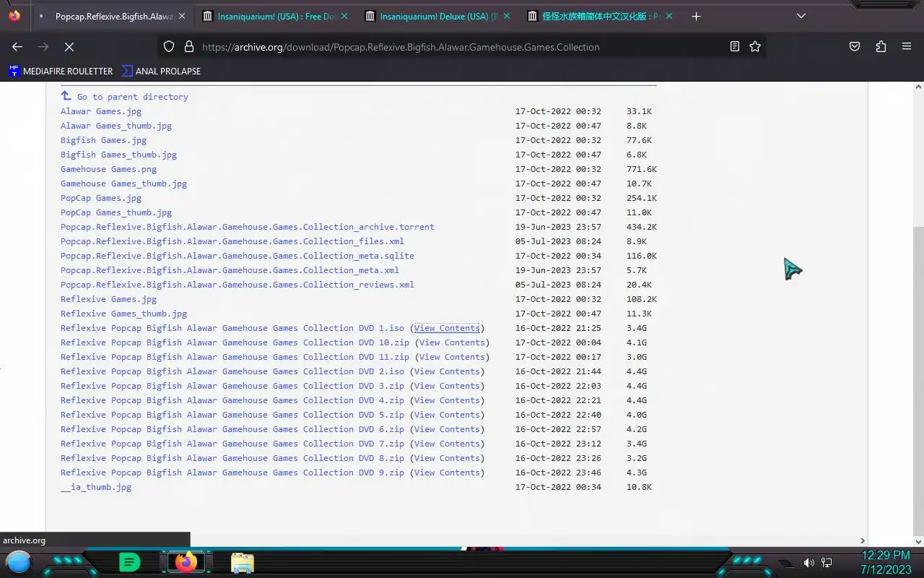Close the Insaniquarium! Deluxe (USA) tab
This screenshot has width=924, height=578.
507,16
